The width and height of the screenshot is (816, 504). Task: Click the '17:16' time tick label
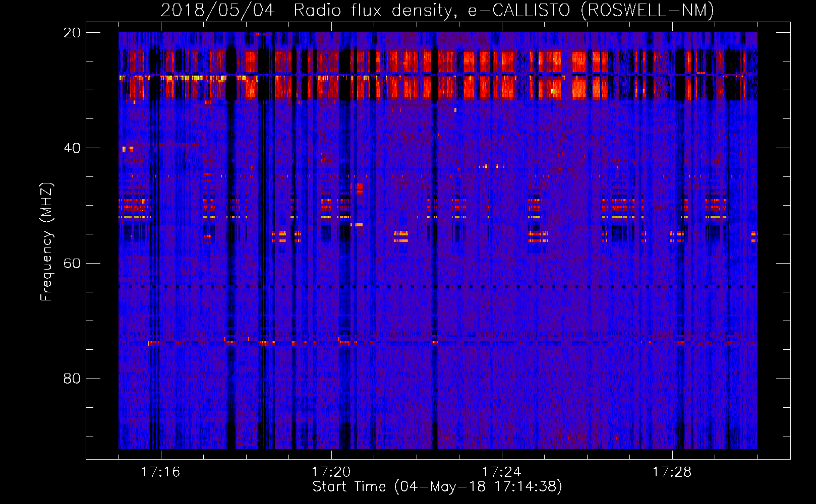click(160, 472)
